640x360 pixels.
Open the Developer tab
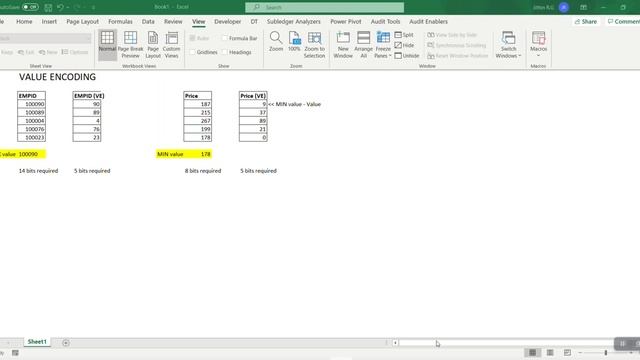(227, 21)
